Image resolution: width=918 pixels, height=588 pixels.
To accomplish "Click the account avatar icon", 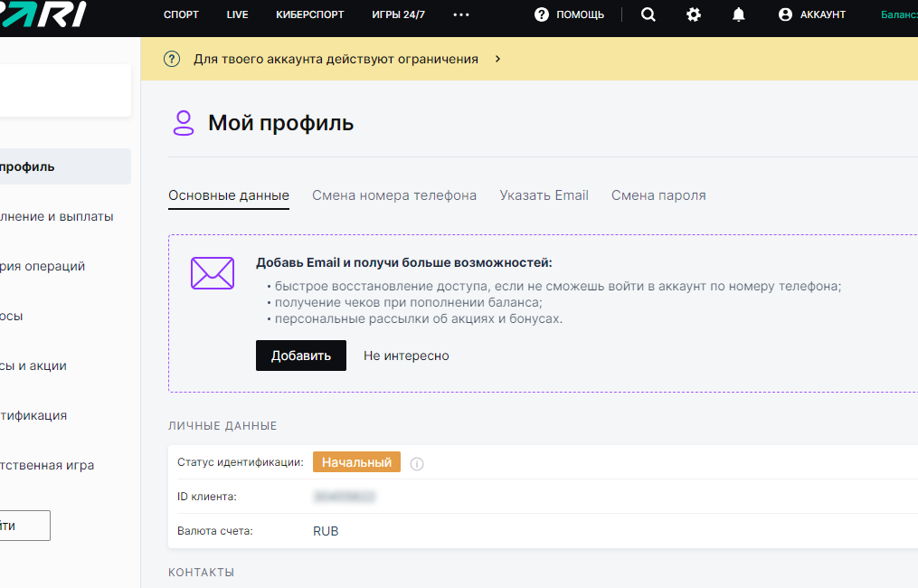I will point(785,14).
